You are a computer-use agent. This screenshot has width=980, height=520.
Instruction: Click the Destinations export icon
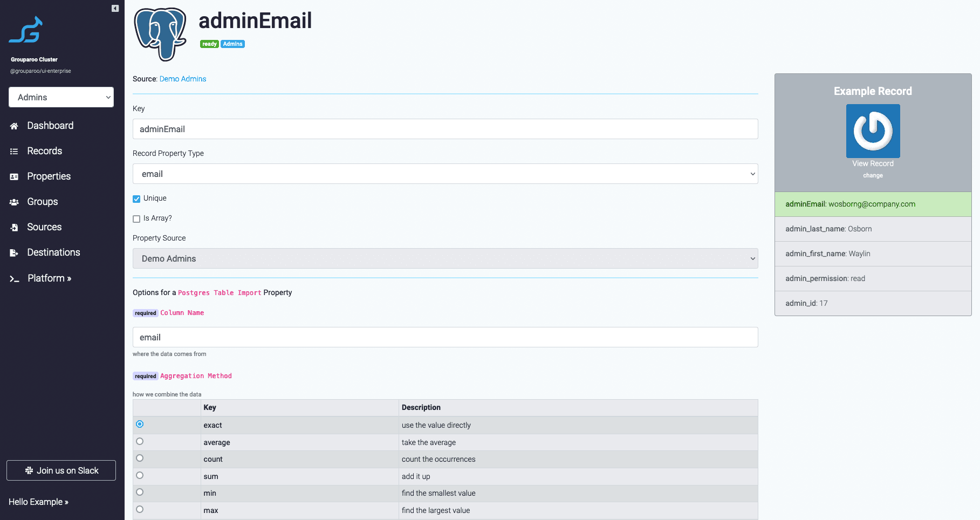tap(14, 253)
